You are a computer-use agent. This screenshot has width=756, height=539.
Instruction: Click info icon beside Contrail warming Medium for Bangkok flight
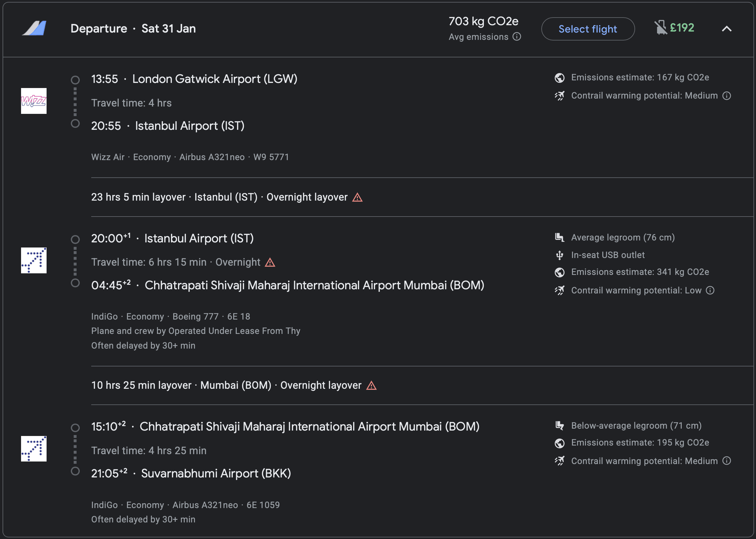coord(727,461)
